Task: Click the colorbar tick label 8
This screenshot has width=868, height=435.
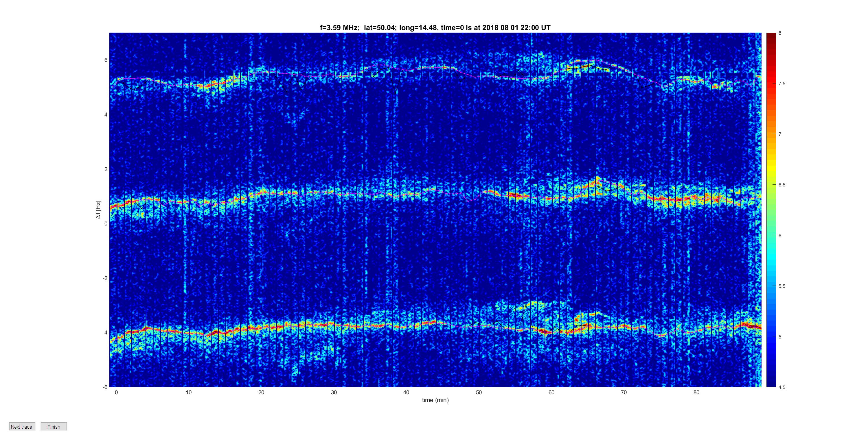Action: click(780, 33)
